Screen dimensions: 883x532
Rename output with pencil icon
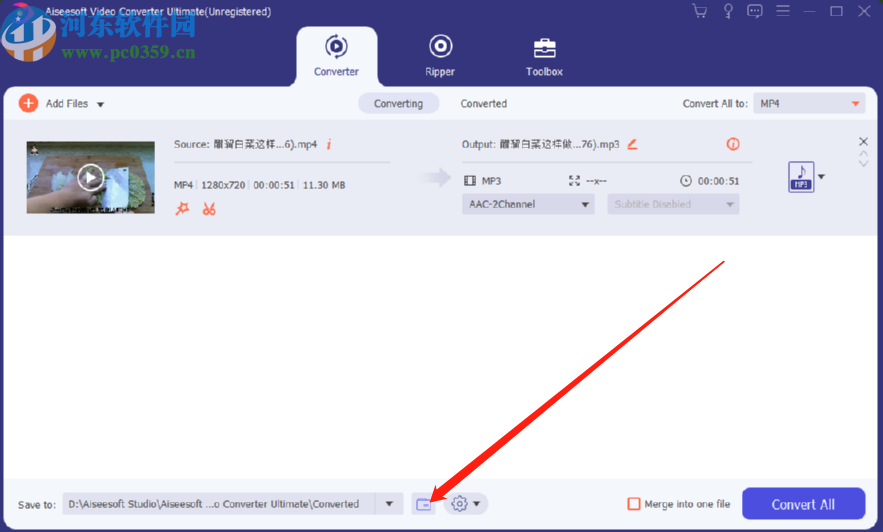[632, 144]
